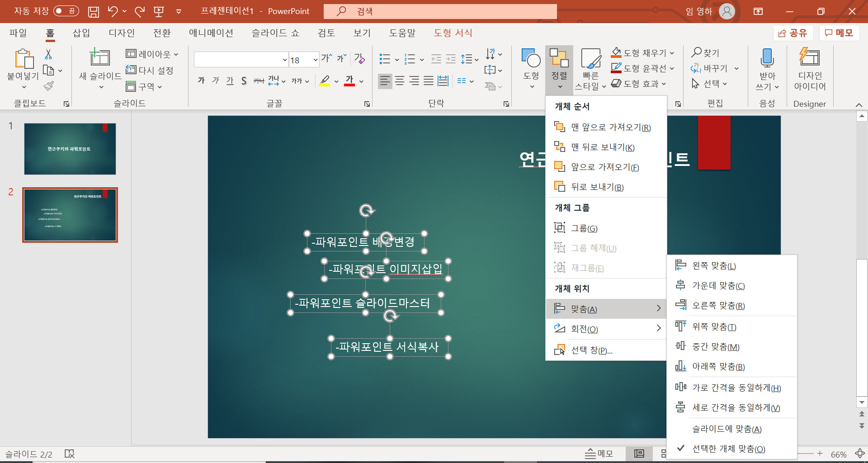Viewport: 868px width, 463px height.
Task: Expand bullets list dropdown arrow
Action: coord(397,59)
